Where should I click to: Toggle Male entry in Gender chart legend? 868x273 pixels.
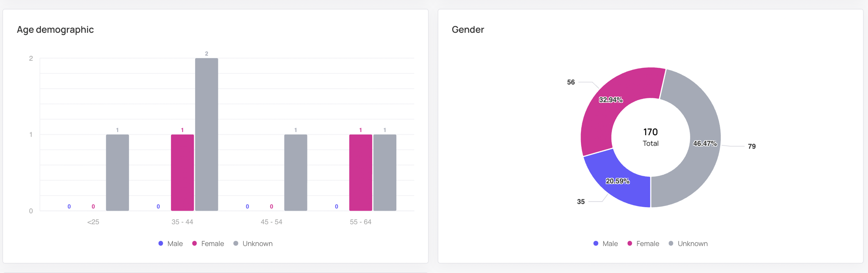pyautogui.click(x=606, y=244)
